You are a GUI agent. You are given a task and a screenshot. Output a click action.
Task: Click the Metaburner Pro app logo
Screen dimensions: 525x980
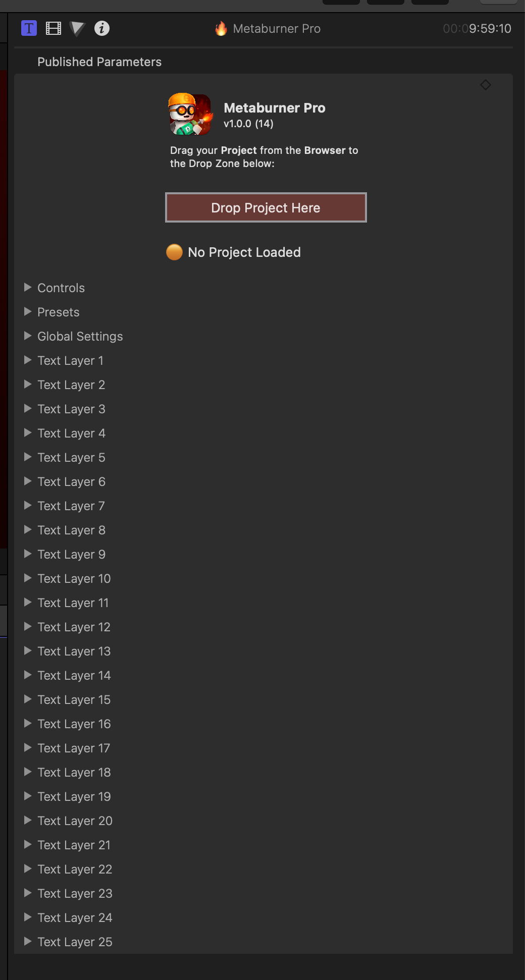pos(190,114)
